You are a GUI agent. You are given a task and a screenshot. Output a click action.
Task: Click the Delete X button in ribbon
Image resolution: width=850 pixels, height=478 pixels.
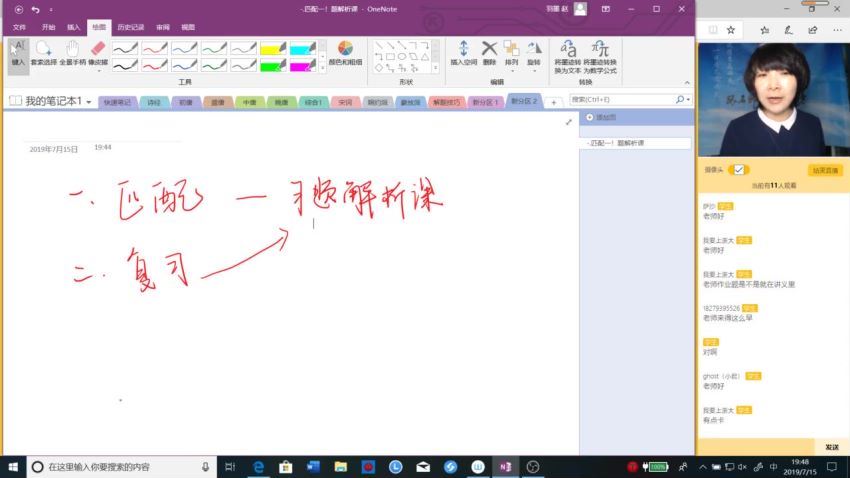tap(489, 53)
